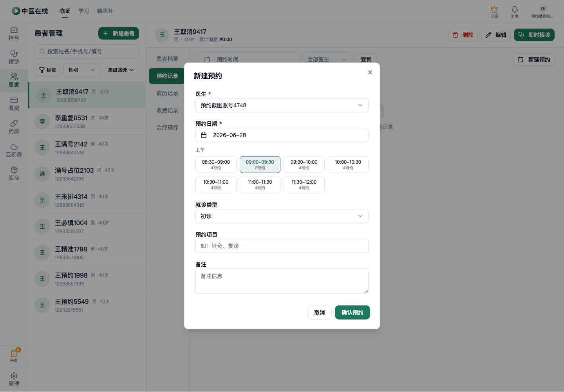Viewport: 564px width, 392px height.
Task: Select the 11:30–12:00 time slot
Action: (304, 184)
